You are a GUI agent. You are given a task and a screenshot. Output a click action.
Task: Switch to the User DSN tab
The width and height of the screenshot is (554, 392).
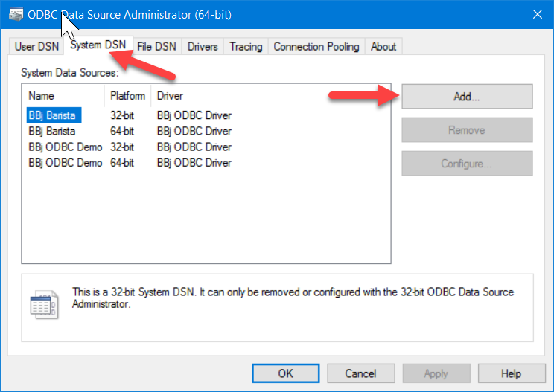click(x=36, y=47)
